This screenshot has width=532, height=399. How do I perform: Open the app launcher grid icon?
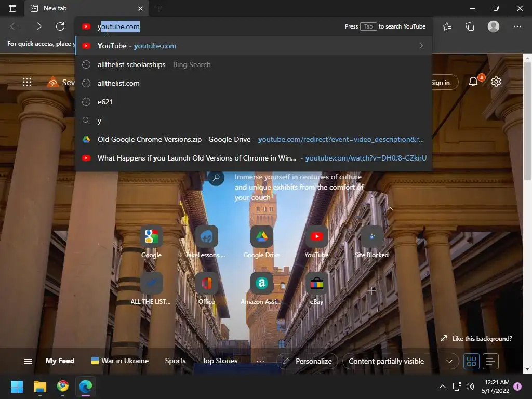[x=27, y=82]
